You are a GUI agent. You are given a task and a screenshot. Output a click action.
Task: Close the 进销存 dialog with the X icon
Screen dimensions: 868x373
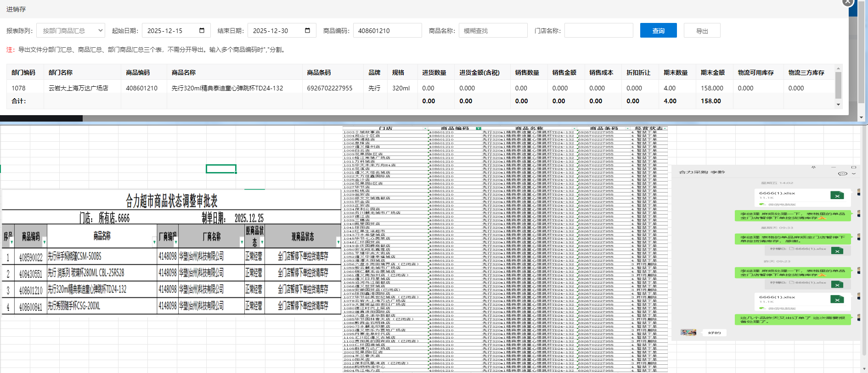click(847, 3)
